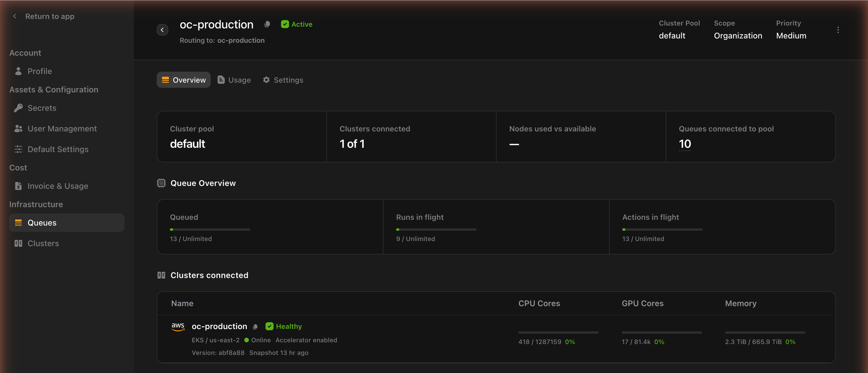Image resolution: width=868 pixels, height=373 pixels.
Task: Click the Actions in flight progress bar
Action: pos(662,230)
